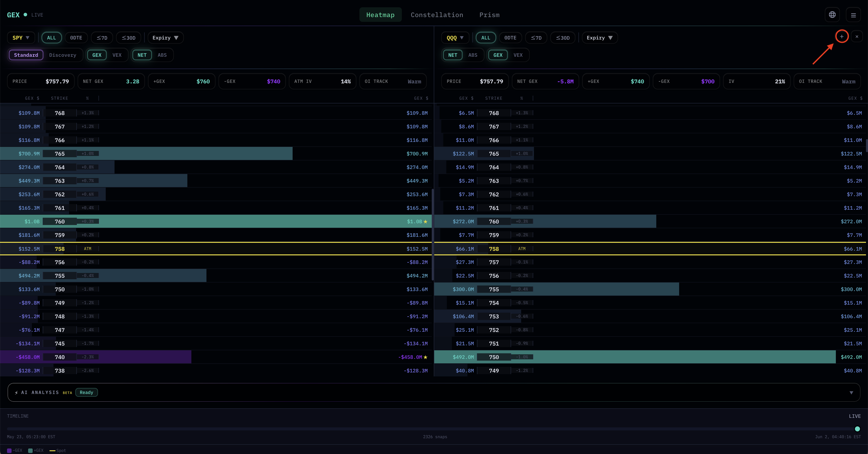Select NET view in QQQ panel
The height and width of the screenshot is (454, 868).
click(x=453, y=55)
